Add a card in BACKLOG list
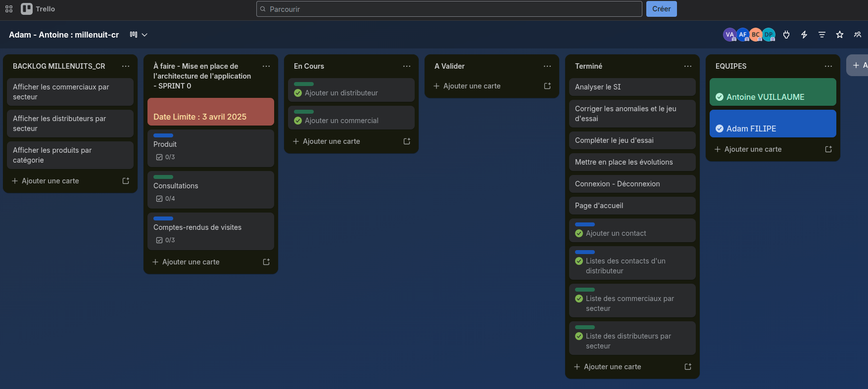868x389 pixels. click(x=62, y=181)
